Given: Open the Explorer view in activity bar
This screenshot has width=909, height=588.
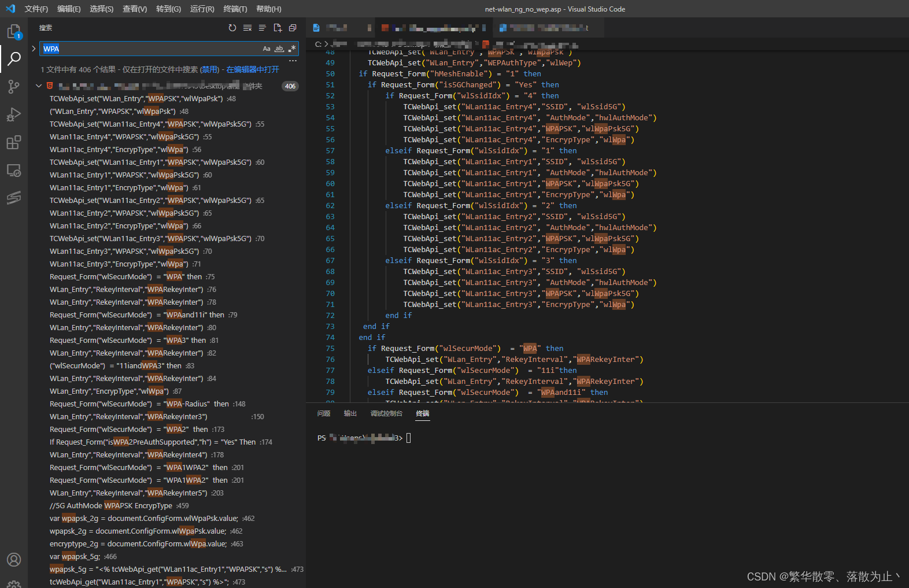Looking at the screenshot, I should 14,31.
